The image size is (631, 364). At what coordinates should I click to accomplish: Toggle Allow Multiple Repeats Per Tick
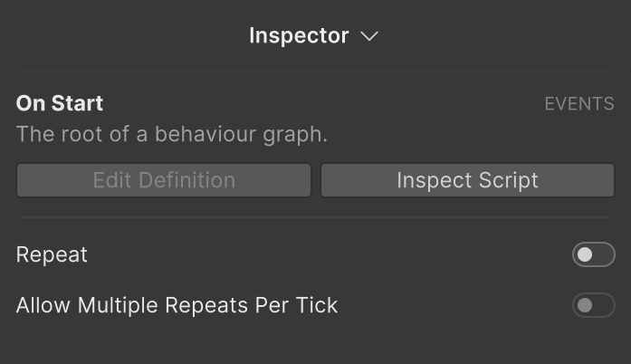(593, 305)
